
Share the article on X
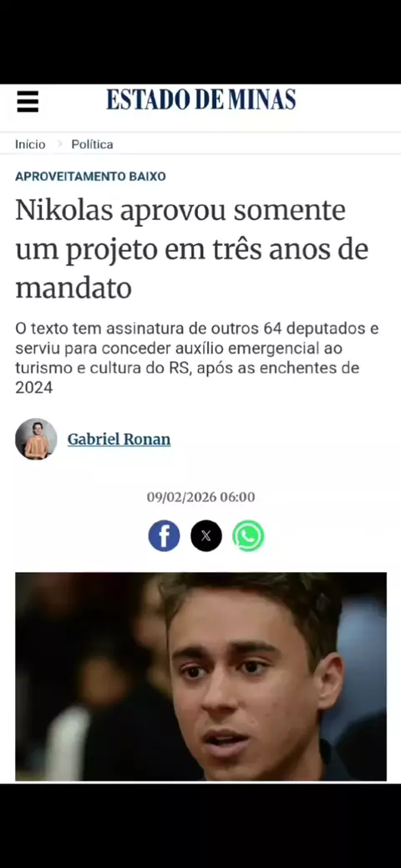click(206, 536)
